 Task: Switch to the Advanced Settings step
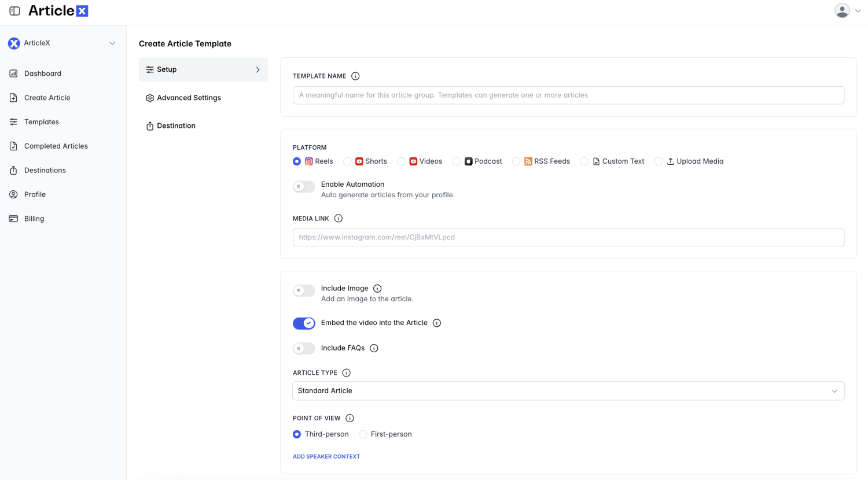189,97
